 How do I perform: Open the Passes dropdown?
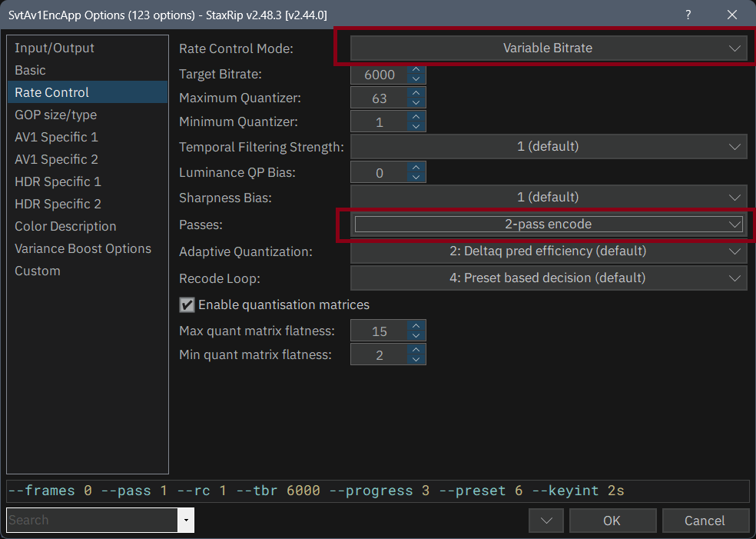pos(549,224)
